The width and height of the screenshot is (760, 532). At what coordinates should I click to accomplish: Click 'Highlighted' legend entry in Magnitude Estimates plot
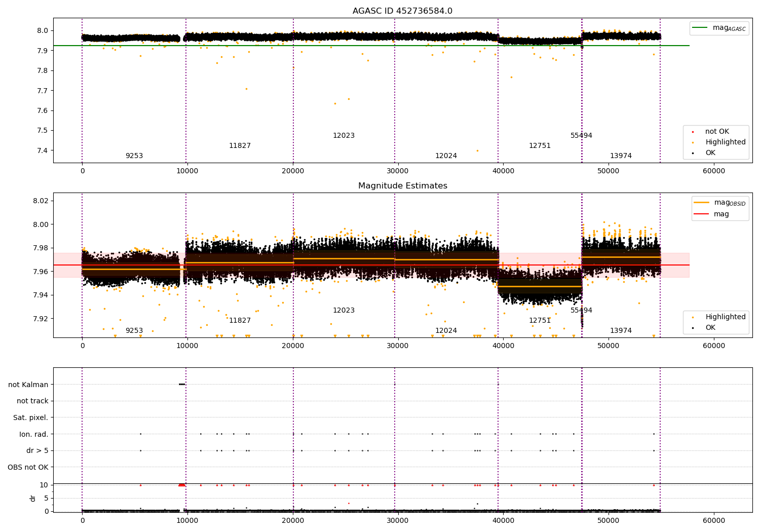[720, 317]
